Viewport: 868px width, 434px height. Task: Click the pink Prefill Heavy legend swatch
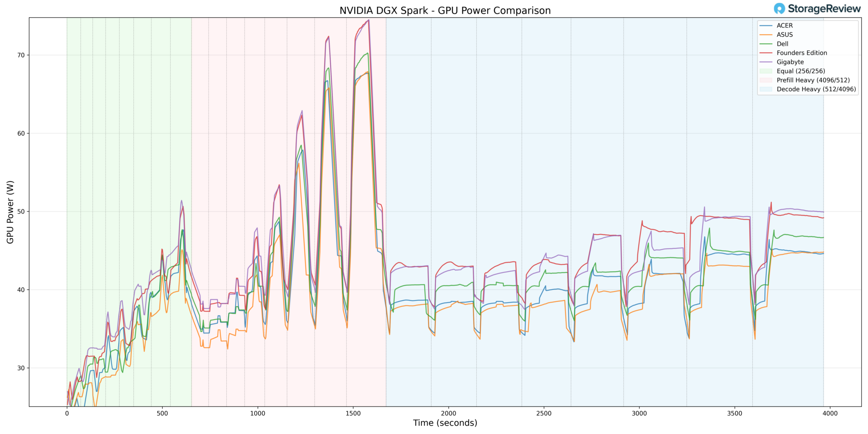click(766, 80)
